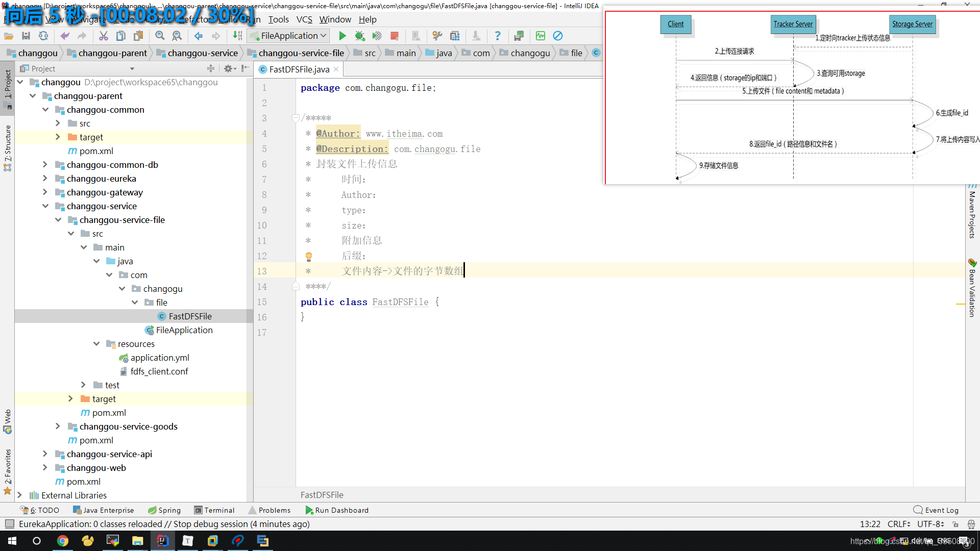Screen dimensions: 980x551
Task: Open the Problems tool window
Action: [x=269, y=510]
